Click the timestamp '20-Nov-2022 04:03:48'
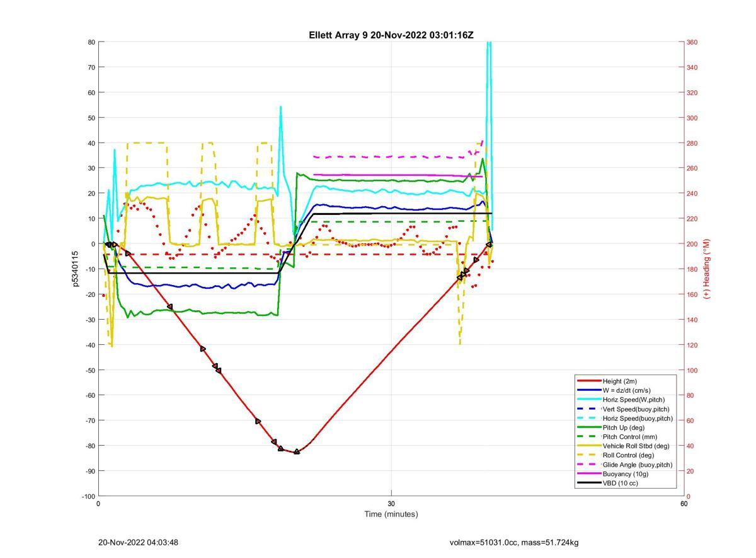 [139, 542]
